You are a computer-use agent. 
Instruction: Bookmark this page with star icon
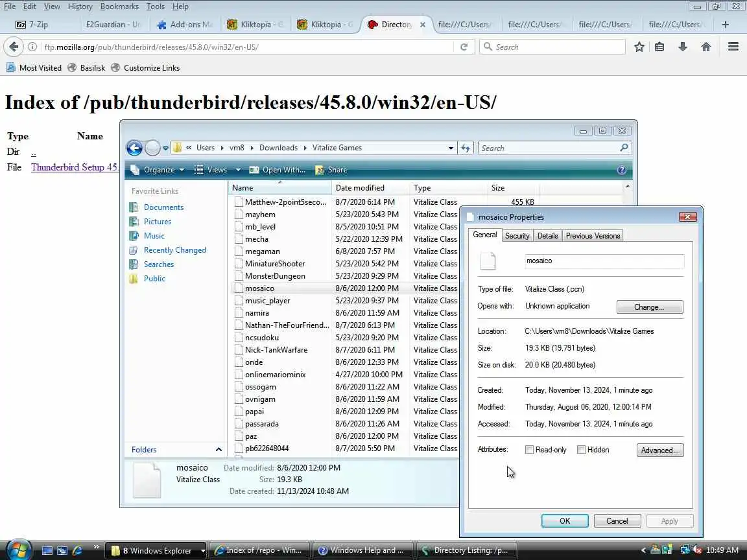click(639, 47)
